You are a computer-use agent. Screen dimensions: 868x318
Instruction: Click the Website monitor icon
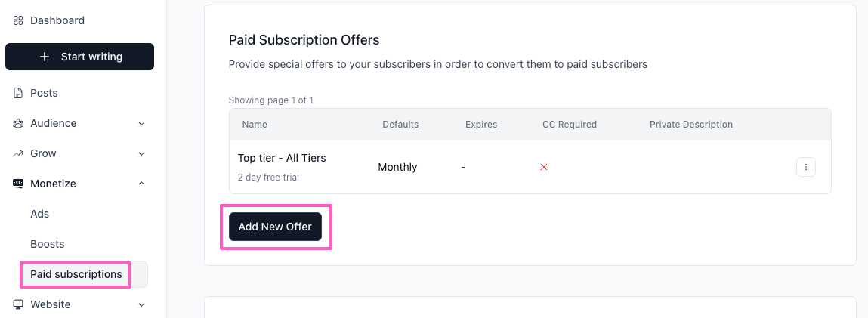point(18,304)
